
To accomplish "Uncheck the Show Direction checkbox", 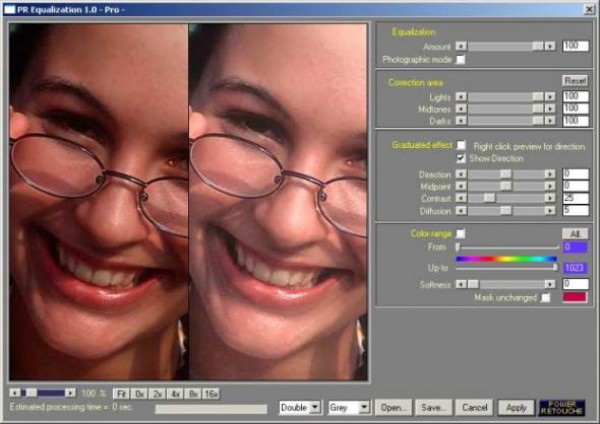I will pyautogui.click(x=461, y=158).
